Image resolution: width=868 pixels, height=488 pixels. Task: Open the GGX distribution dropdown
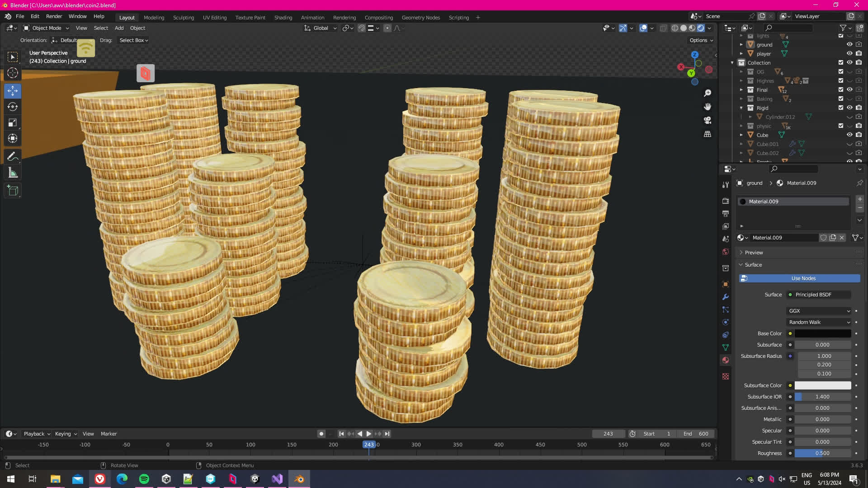pos(819,311)
